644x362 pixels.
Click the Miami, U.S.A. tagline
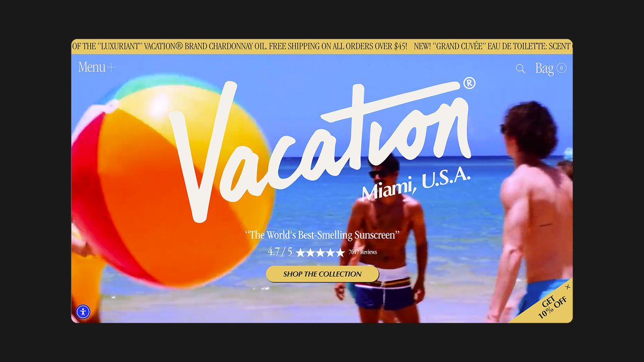[416, 184]
